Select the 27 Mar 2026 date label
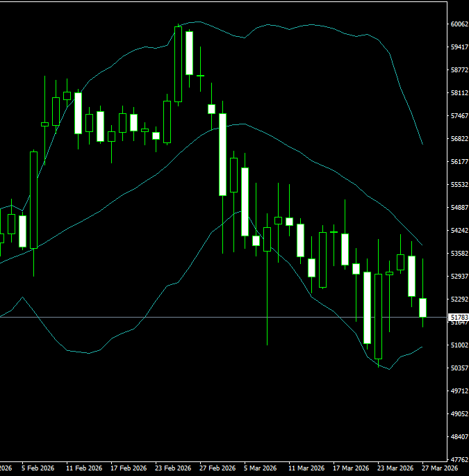This screenshot has height=476, width=469. tap(440, 469)
